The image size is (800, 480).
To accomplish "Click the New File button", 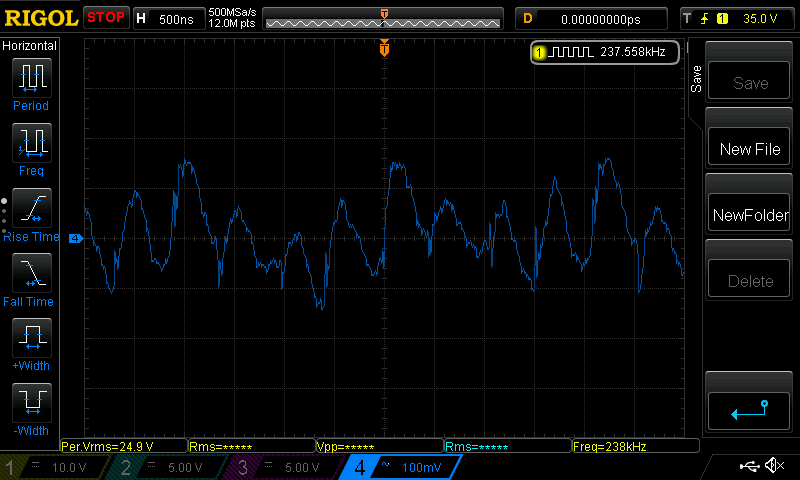I will [x=749, y=149].
